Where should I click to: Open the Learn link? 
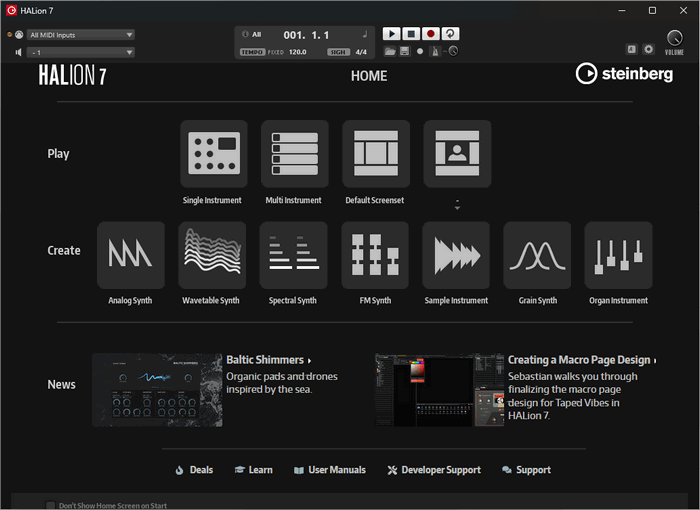point(254,470)
